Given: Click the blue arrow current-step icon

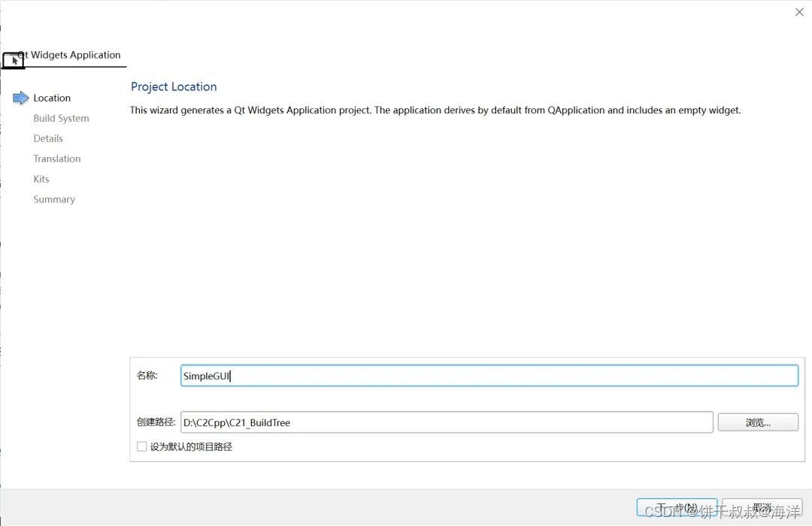Looking at the screenshot, I should pyautogui.click(x=21, y=98).
